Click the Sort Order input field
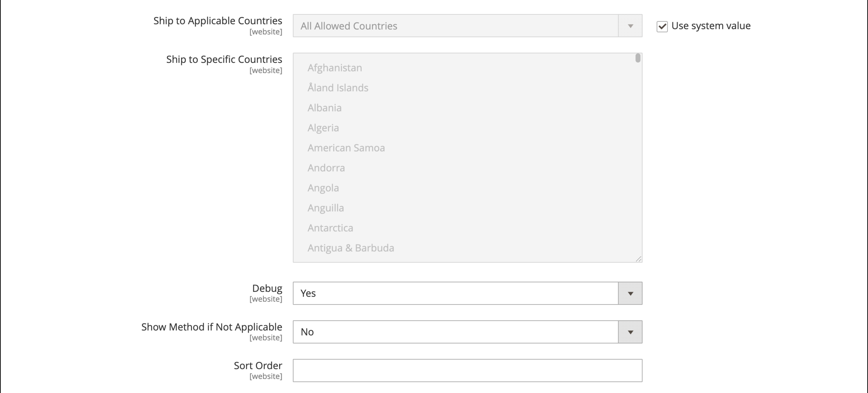The image size is (868, 393). pos(467,371)
